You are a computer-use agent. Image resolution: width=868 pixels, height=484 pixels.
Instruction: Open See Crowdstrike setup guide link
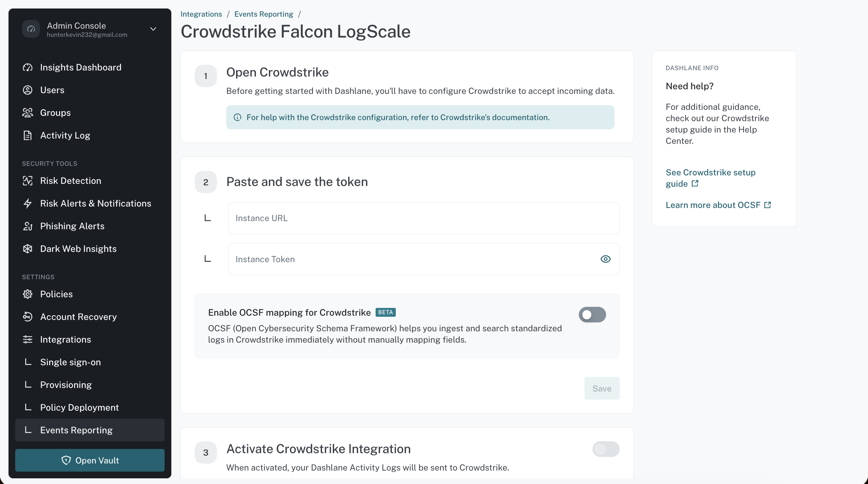[710, 178]
